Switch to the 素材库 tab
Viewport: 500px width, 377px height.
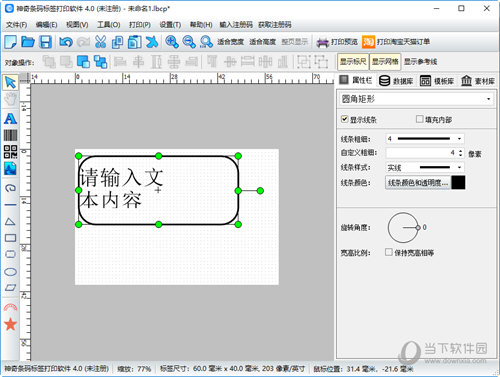tap(478, 81)
